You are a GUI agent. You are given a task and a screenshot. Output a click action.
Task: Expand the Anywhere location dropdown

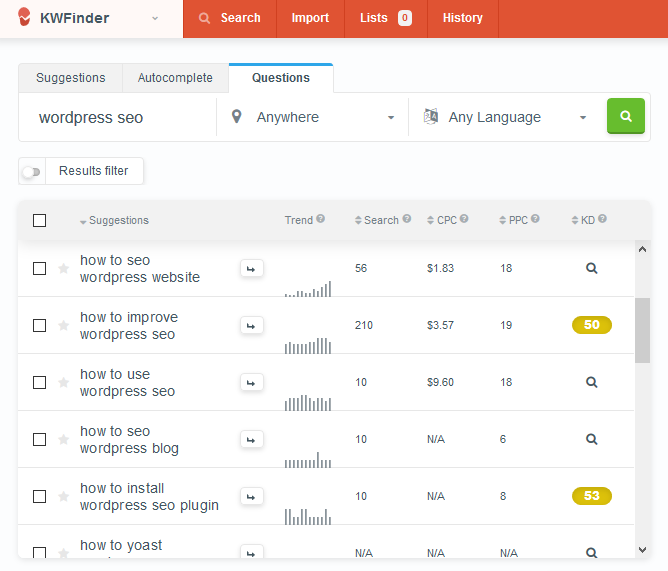coord(312,117)
